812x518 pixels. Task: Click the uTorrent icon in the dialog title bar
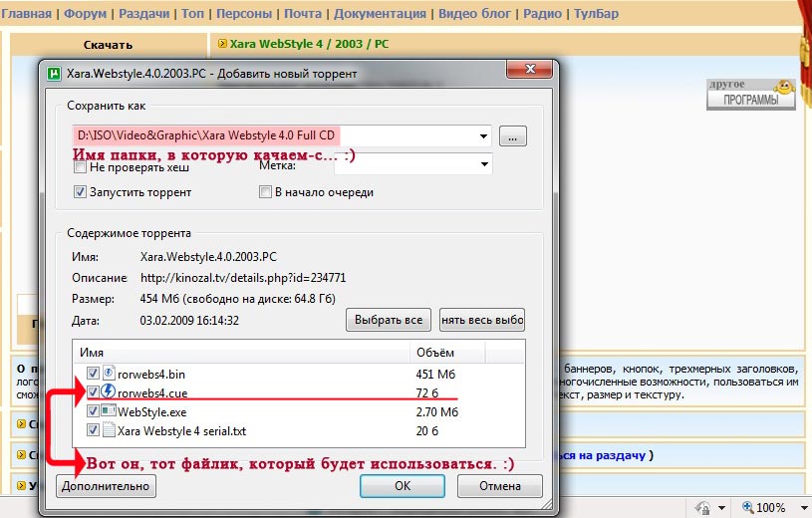(54, 74)
